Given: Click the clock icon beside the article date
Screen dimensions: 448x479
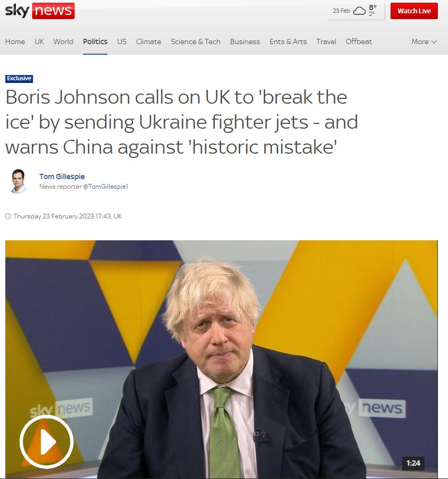Looking at the screenshot, I should click(9, 216).
